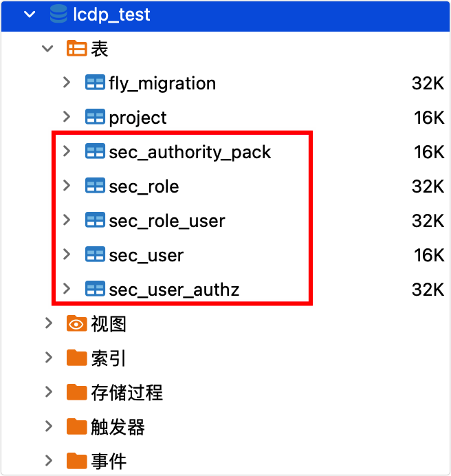Expand the sec_authority_pack table node
This screenshot has width=451, height=476.
click(x=66, y=151)
